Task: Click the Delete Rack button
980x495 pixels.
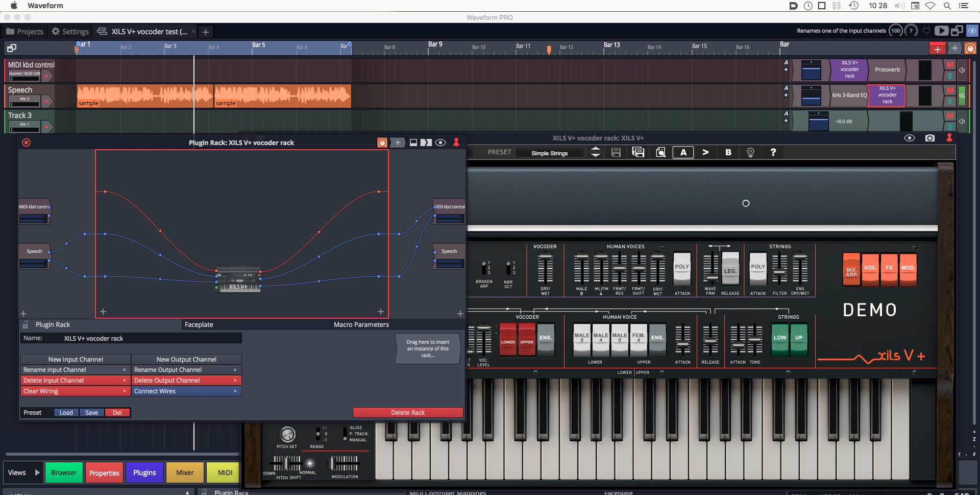Action: coord(408,413)
